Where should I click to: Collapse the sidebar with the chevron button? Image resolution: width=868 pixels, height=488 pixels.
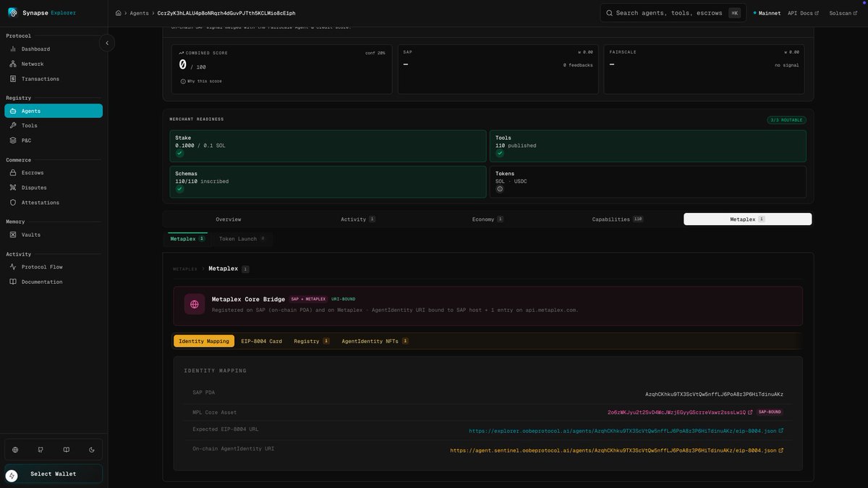click(107, 43)
